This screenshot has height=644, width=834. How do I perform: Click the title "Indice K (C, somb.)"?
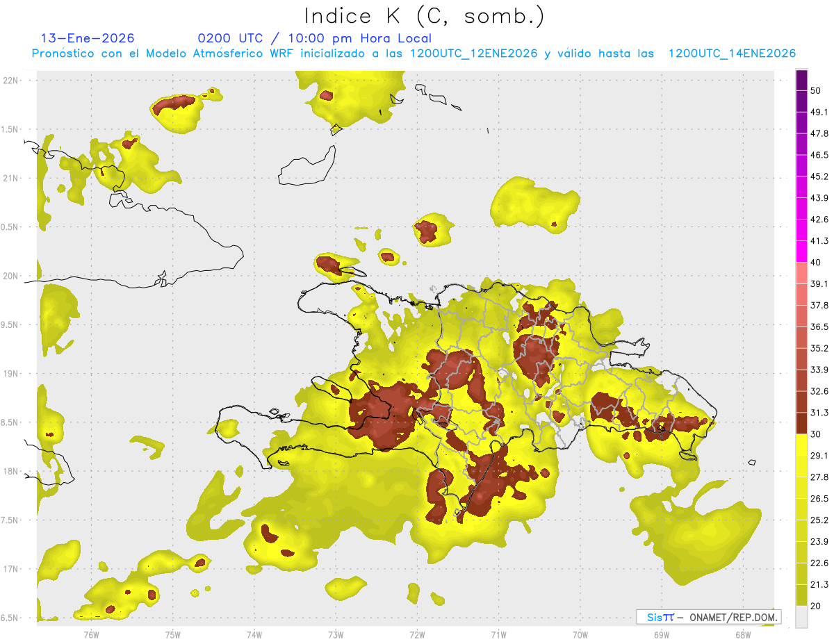click(424, 16)
